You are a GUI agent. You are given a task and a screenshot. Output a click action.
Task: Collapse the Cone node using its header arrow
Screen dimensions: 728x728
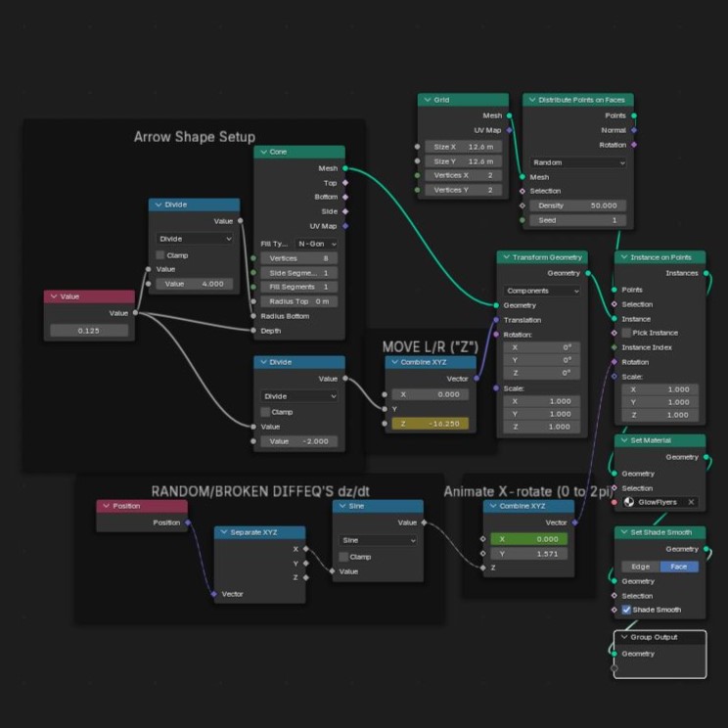click(261, 153)
